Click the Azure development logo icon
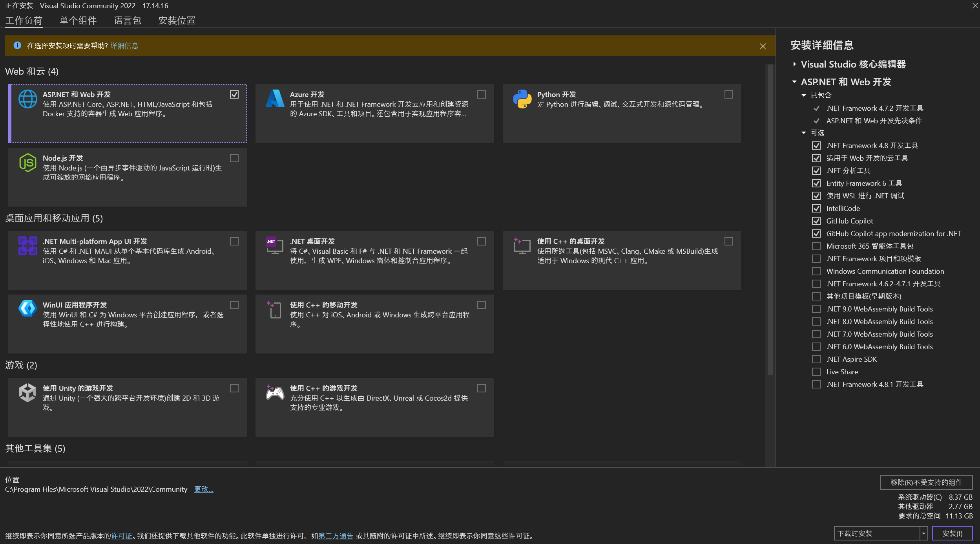Screen dimensions: 980x544 click(275, 99)
